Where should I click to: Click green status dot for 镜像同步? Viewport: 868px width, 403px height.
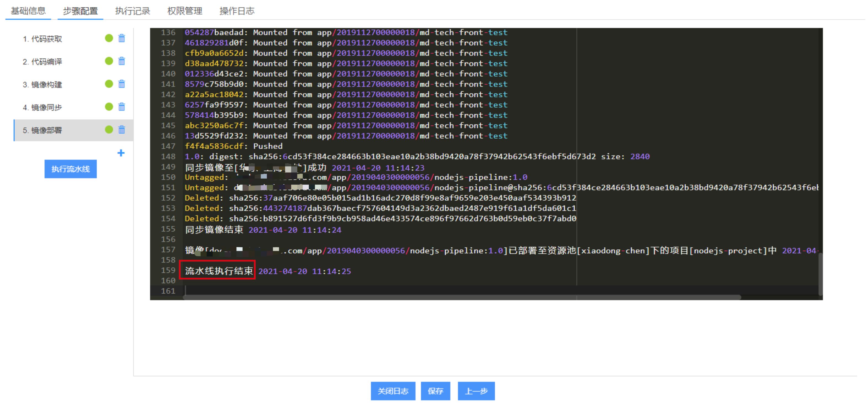(109, 107)
